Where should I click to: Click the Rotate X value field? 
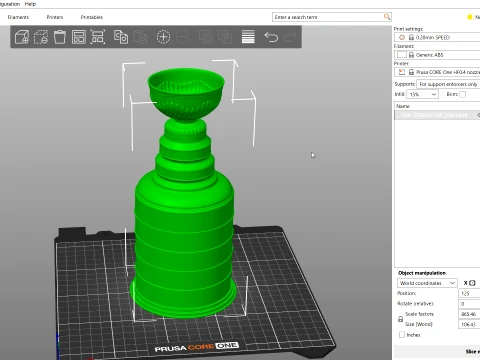[x=469, y=304]
